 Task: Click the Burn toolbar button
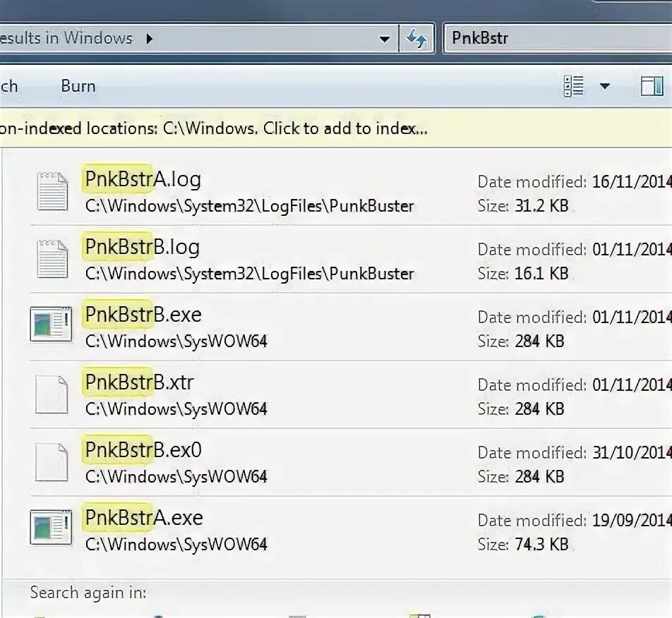click(x=78, y=86)
